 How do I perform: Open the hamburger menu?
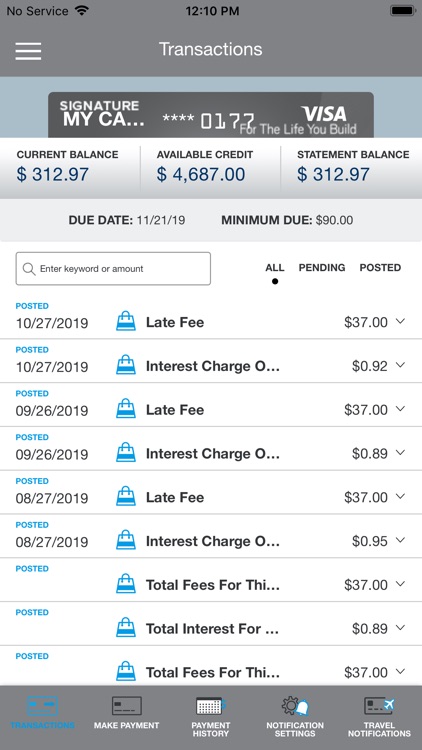click(x=28, y=51)
